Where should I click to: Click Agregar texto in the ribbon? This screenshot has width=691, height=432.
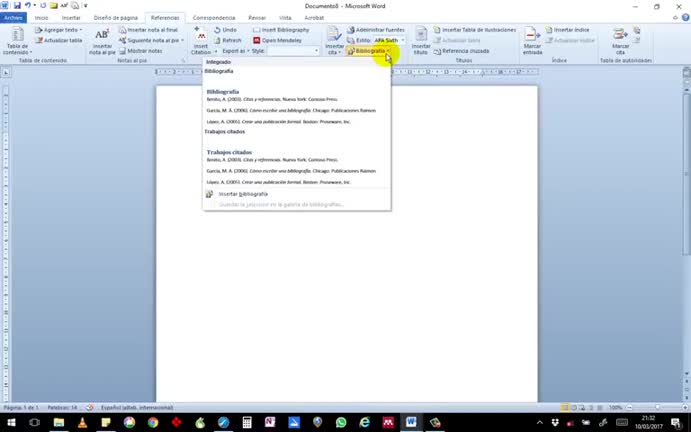point(59,30)
